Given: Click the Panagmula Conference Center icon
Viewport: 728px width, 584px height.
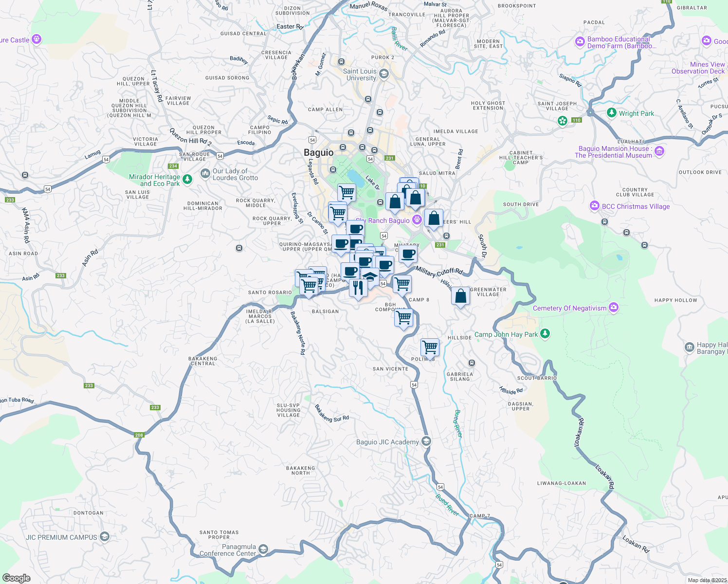Looking at the screenshot, I should tap(263, 549).
